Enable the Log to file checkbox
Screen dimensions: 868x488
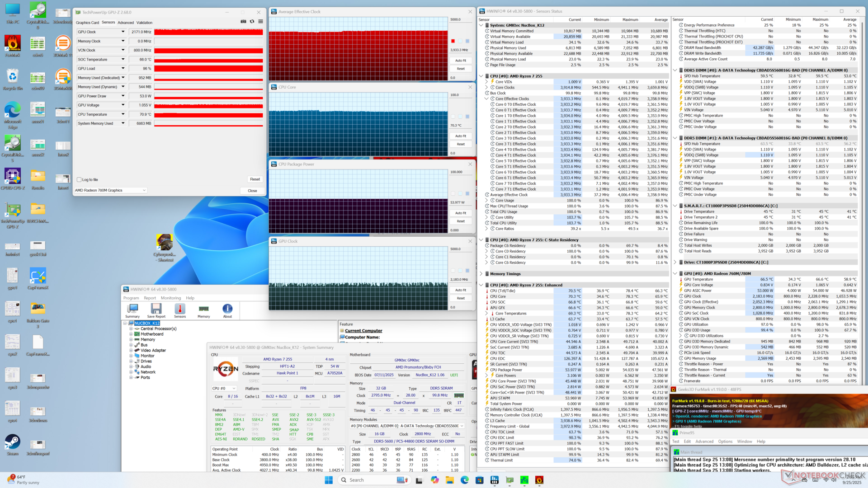pyautogui.click(x=79, y=180)
